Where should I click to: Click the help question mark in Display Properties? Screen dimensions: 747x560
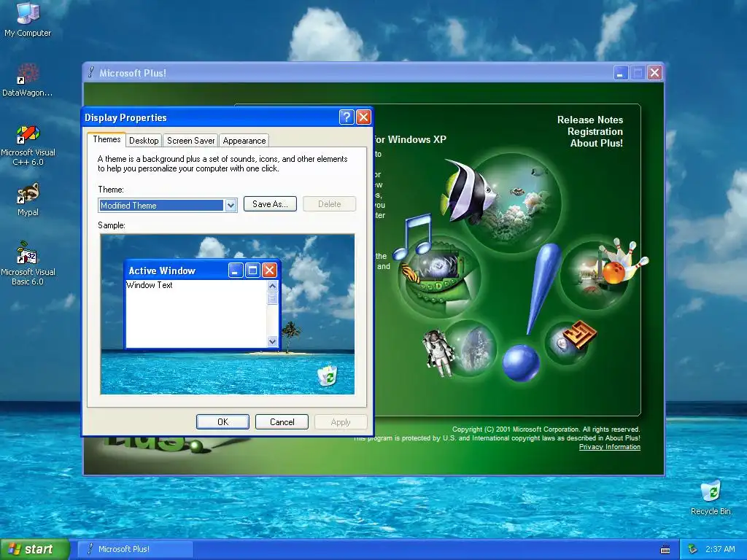pyautogui.click(x=347, y=117)
